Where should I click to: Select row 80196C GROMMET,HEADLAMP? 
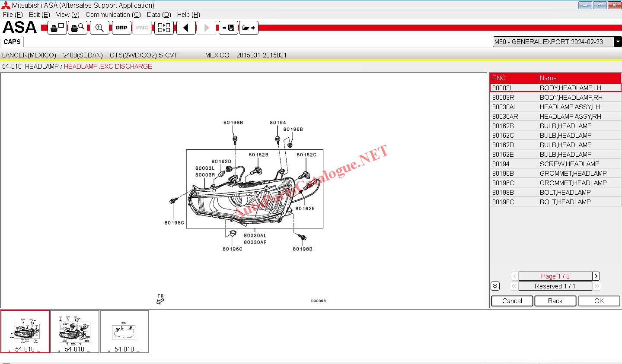[555, 183]
